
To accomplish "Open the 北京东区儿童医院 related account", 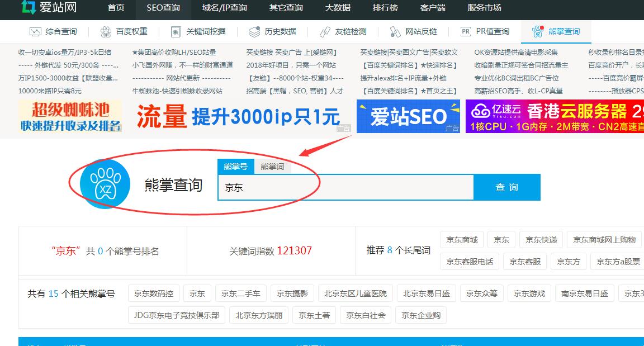I will [356, 293].
